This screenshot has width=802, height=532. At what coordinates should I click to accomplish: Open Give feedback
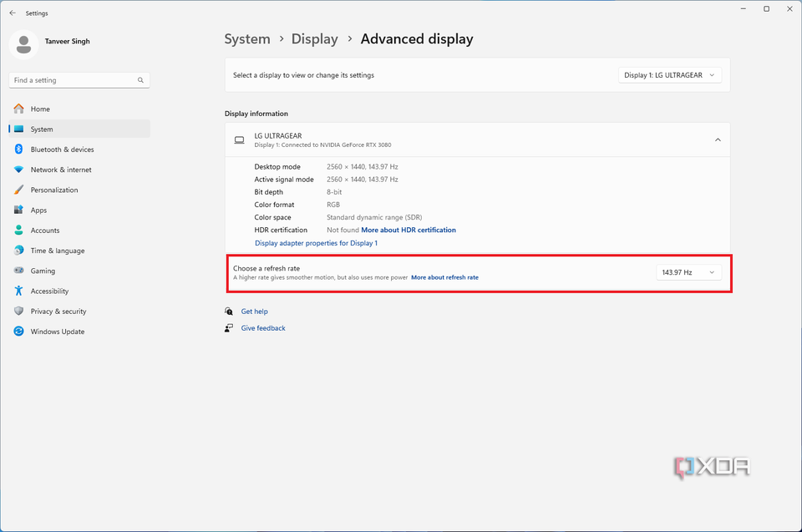tap(263, 327)
